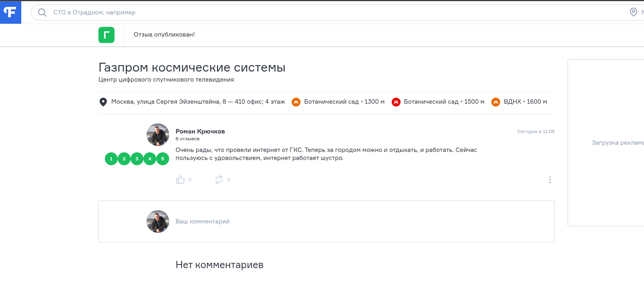Focus the search field "СТО в Отрадном"
This screenshot has width=644, height=287.
[x=337, y=12]
